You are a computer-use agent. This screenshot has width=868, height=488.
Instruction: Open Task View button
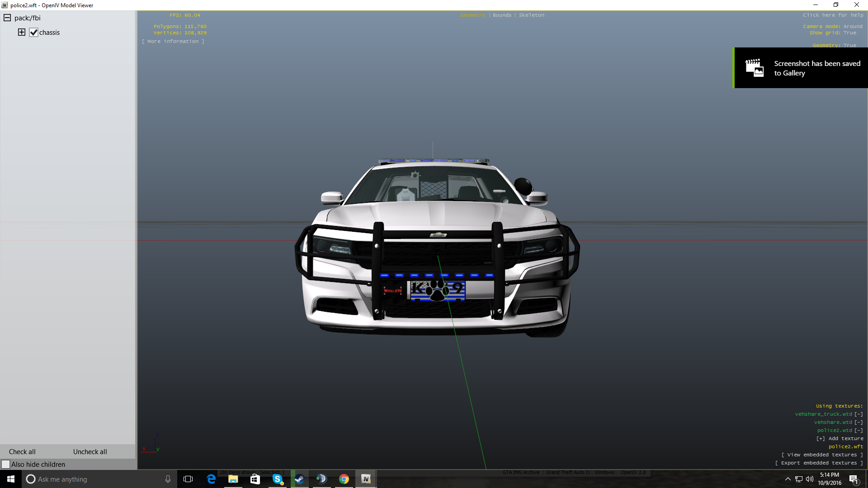click(x=188, y=479)
